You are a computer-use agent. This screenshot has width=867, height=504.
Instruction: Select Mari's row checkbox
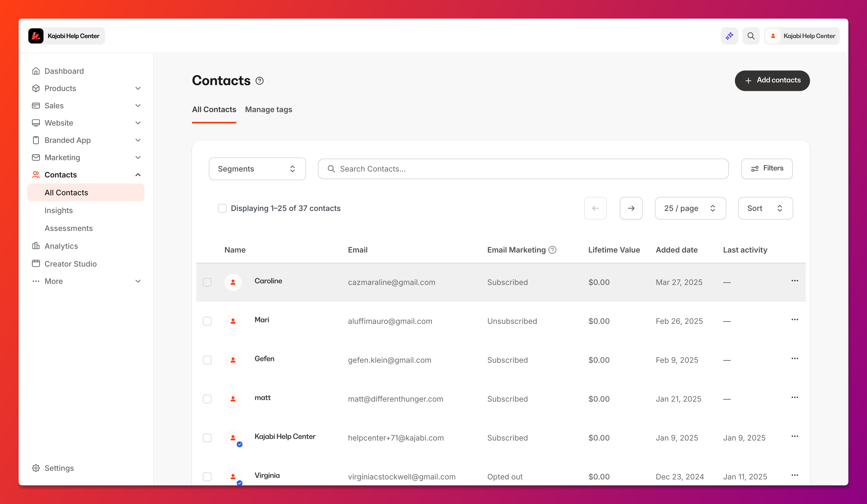tap(207, 321)
